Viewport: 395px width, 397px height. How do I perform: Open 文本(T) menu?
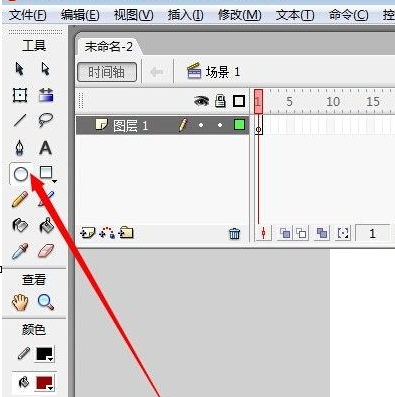coord(295,15)
